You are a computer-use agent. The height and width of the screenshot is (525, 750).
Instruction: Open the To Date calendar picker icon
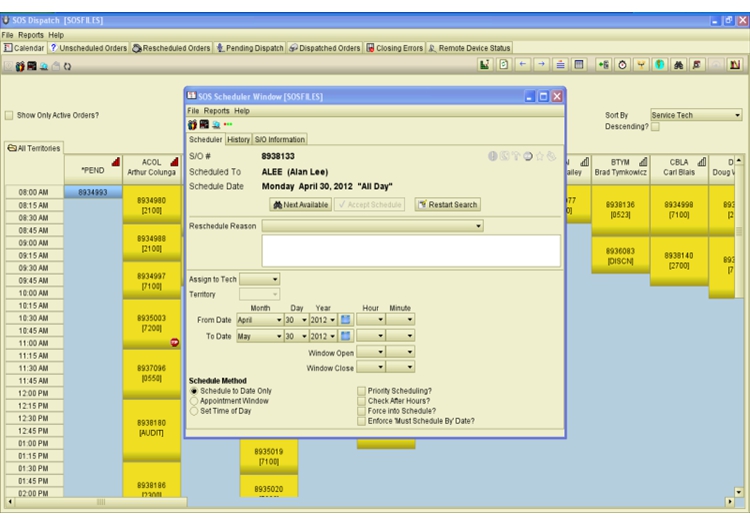coord(345,336)
